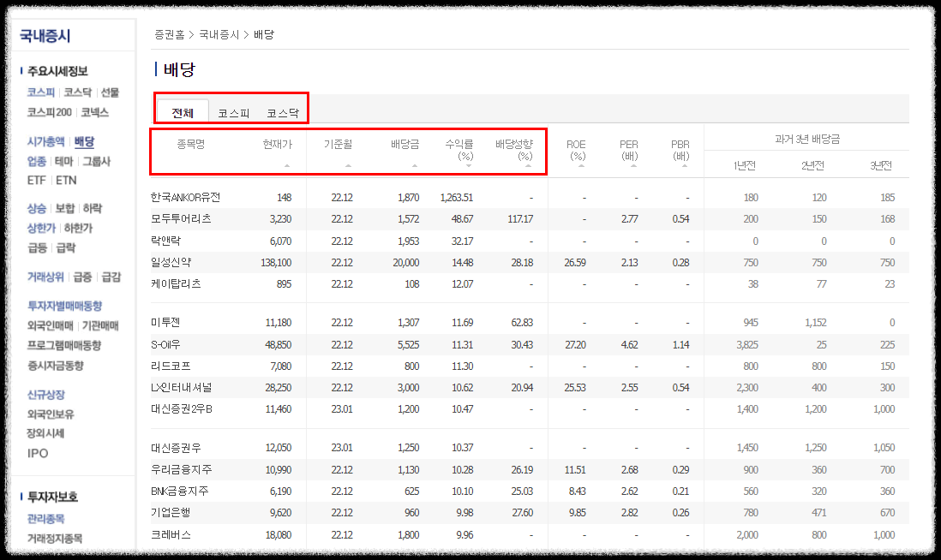941x560 pixels.
Task: Open 외국인보유 sidebar link
Action: pos(51,414)
